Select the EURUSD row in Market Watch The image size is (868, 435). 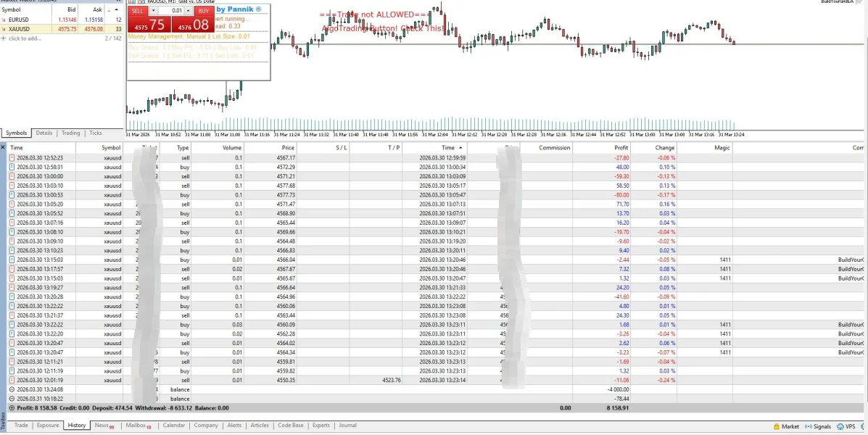(62, 20)
